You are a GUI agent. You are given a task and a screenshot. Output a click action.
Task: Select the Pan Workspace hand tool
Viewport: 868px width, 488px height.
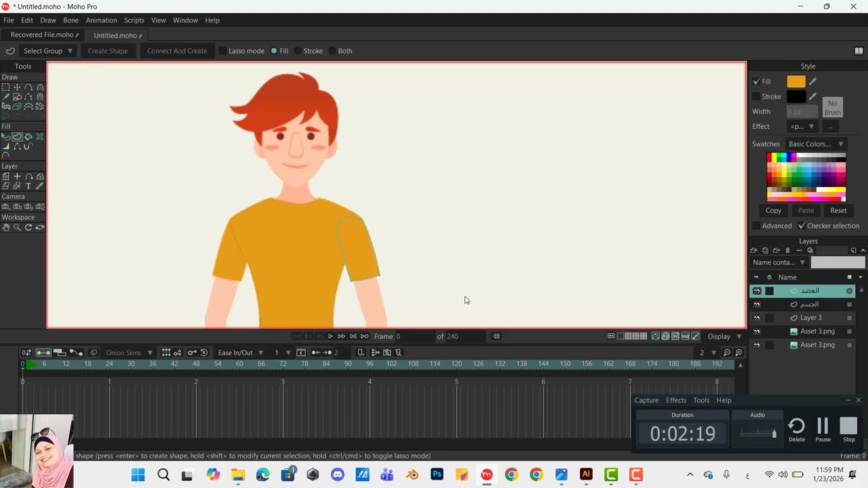point(5,227)
